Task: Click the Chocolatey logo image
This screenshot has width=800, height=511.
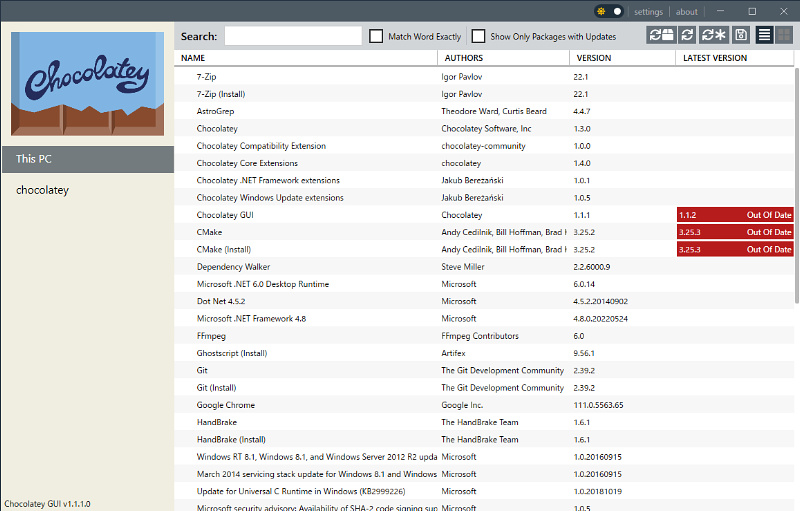Action: 87,84
